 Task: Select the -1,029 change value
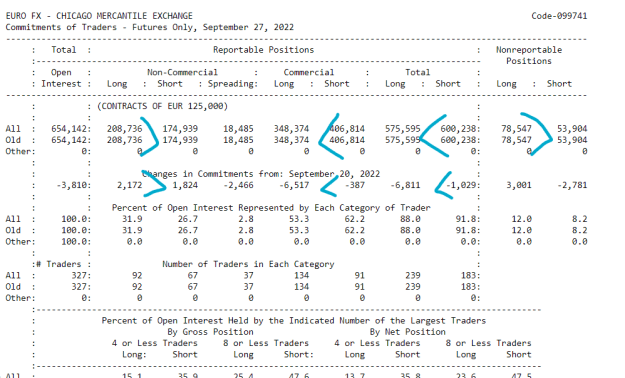[x=463, y=185]
